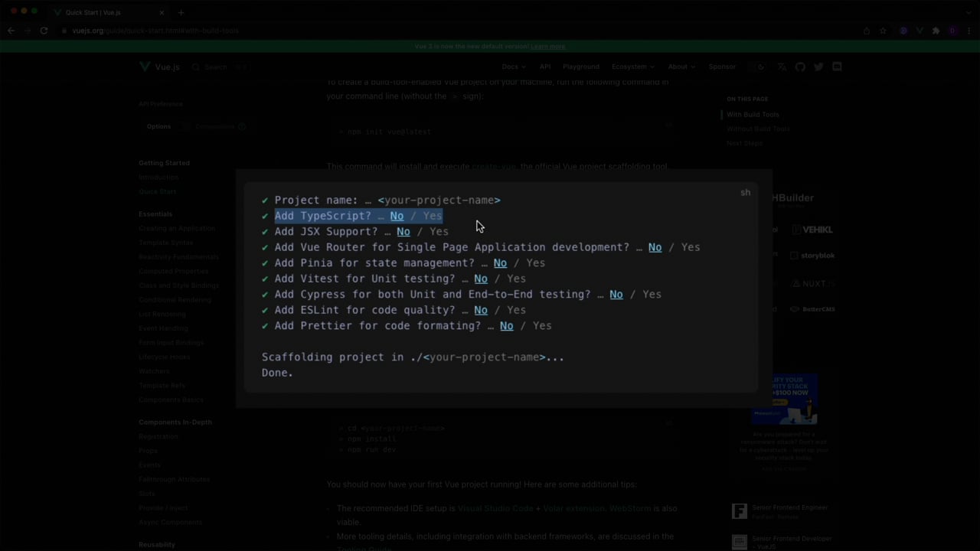
Task: Open Event Handling in sidebar
Action: coord(163,328)
